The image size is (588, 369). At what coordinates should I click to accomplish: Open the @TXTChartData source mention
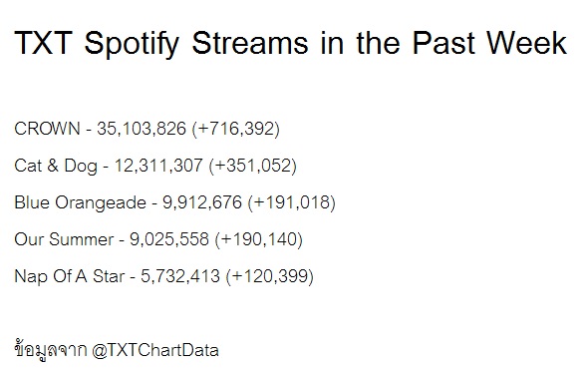155,351
